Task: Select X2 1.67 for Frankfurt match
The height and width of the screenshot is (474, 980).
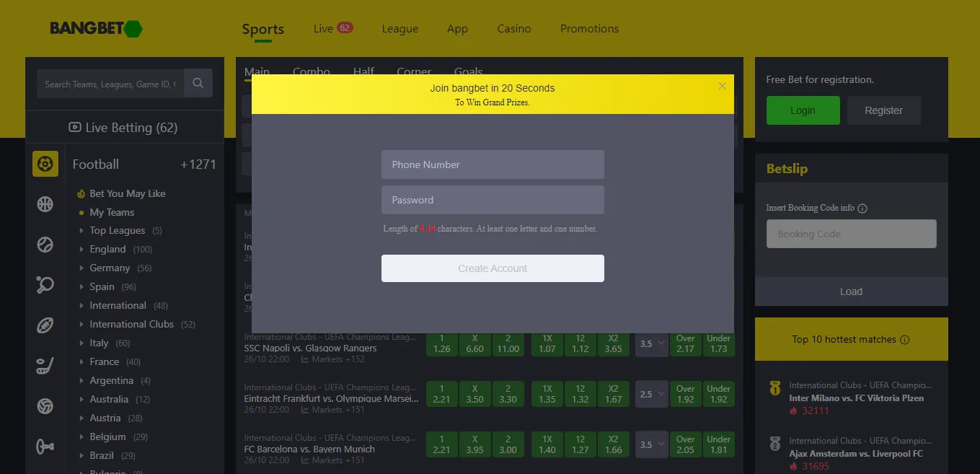Action: [614, 394]
